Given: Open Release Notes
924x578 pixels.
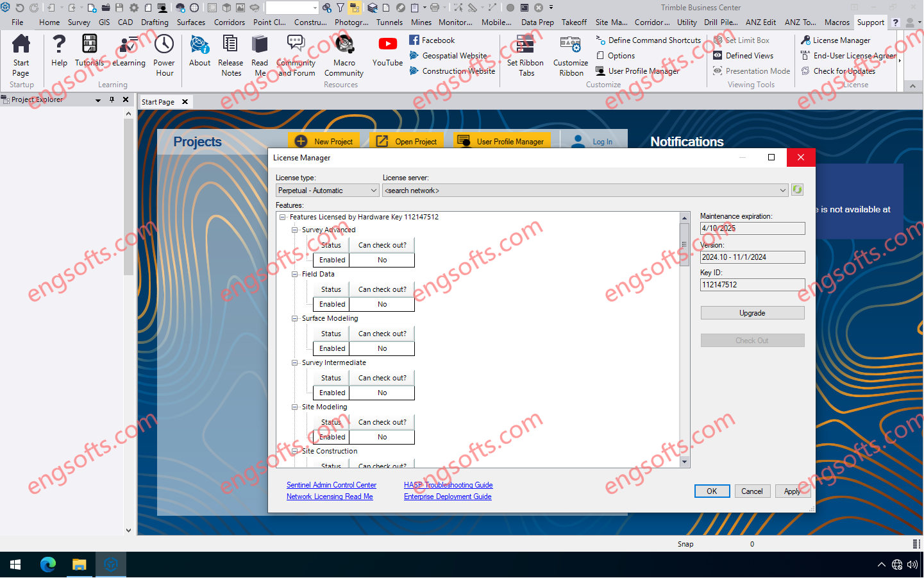Looking at the screenshot, I should (x=230, y=55).
